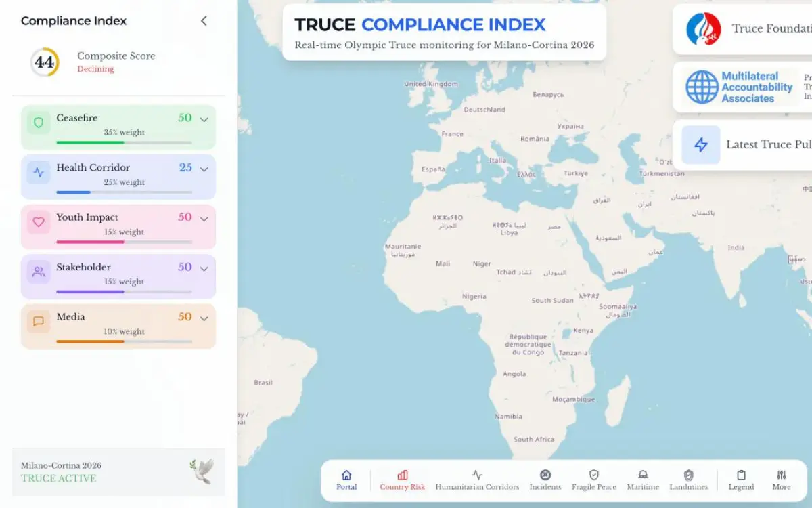Click the Mauritanie label on the map

tap(403, 247)
